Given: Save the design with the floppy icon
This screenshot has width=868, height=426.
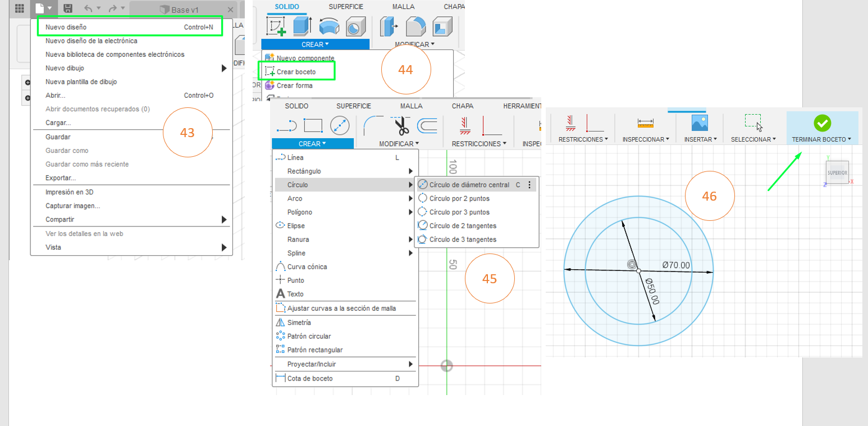Looking at the screenshot, I should (68, 8).
